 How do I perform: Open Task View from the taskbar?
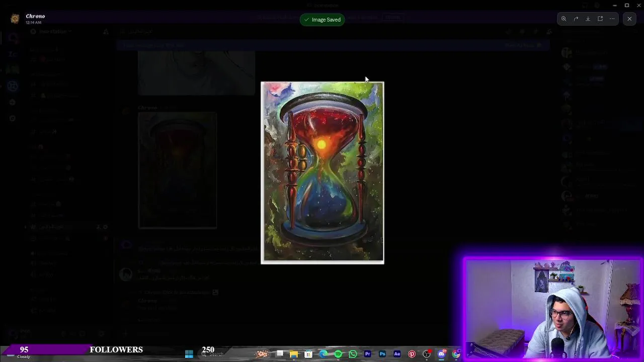click(280, 354)
